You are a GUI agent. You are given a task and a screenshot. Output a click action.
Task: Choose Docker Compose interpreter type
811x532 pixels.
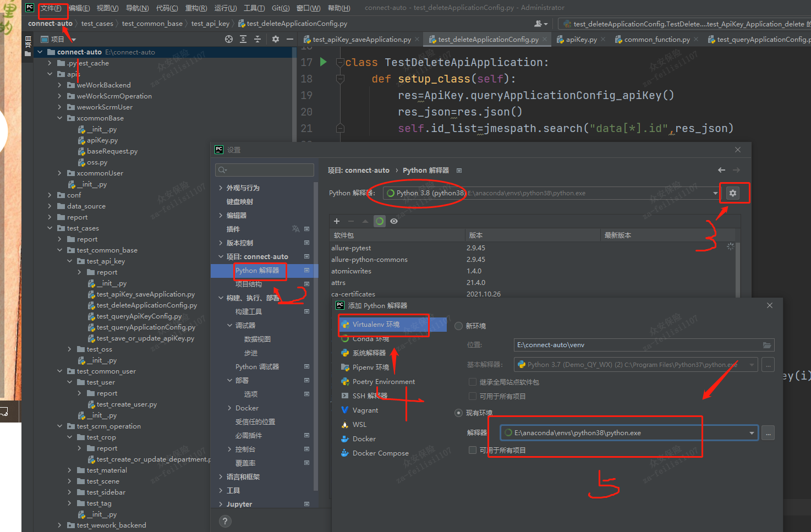[x=380, y=453]
